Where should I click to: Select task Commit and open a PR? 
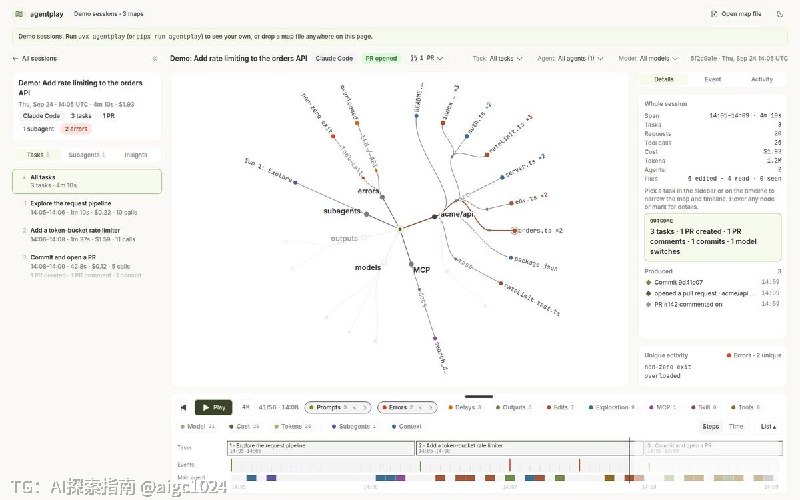click(87, 265)
